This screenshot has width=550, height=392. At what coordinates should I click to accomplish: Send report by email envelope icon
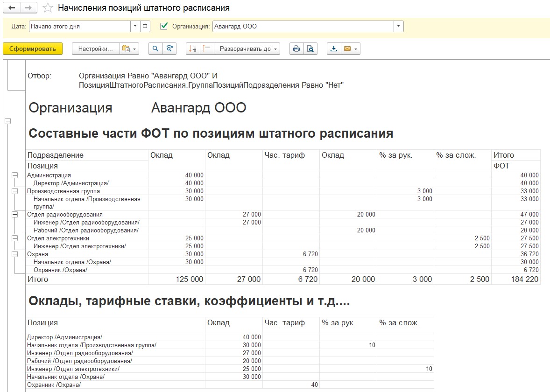[x=351, y=49]
